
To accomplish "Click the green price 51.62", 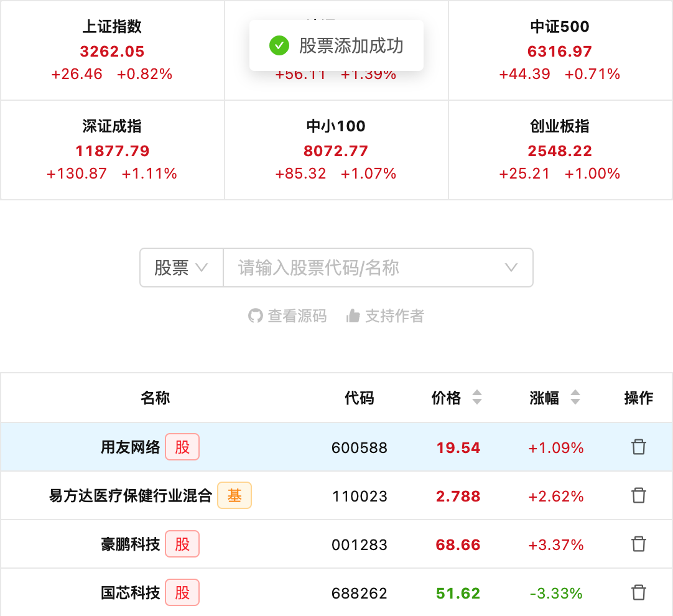I will pyautogui.click(x=458, y=593).
